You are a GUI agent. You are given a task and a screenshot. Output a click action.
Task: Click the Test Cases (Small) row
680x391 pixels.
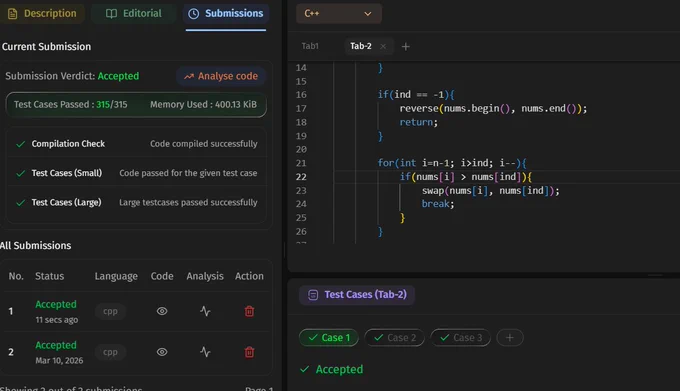pos(136,173)
